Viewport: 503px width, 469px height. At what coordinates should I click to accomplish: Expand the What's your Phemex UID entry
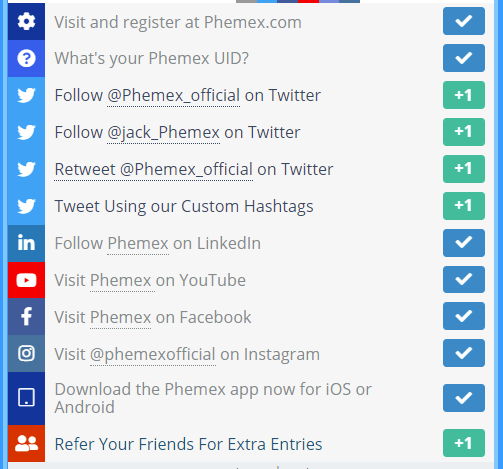tap(250, 58)
